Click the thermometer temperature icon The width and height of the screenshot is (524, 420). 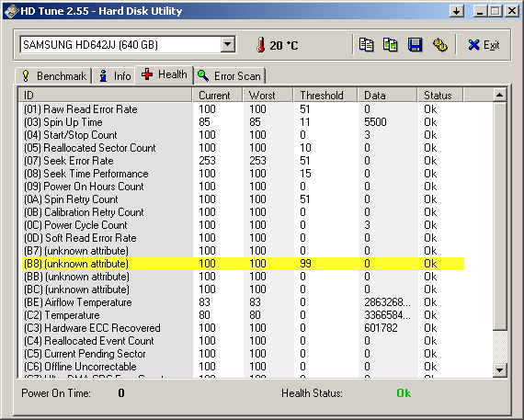pyautogui.click(x=261, y=45)
